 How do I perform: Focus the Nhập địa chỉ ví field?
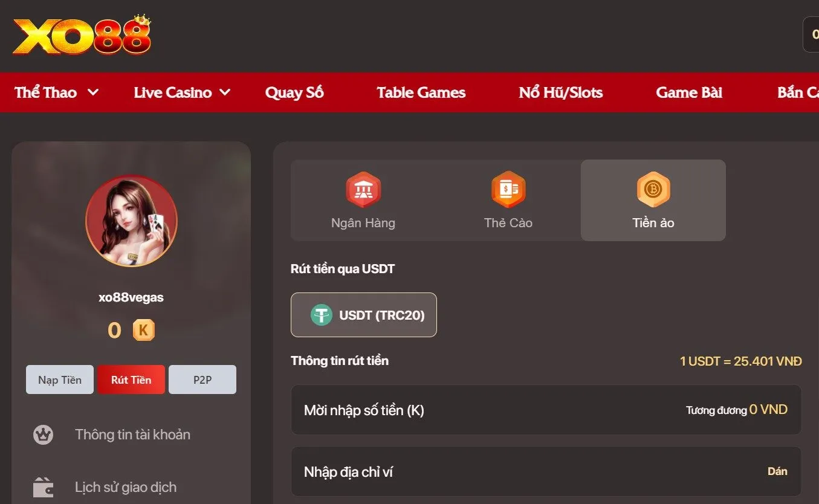(x=546, y=471)
